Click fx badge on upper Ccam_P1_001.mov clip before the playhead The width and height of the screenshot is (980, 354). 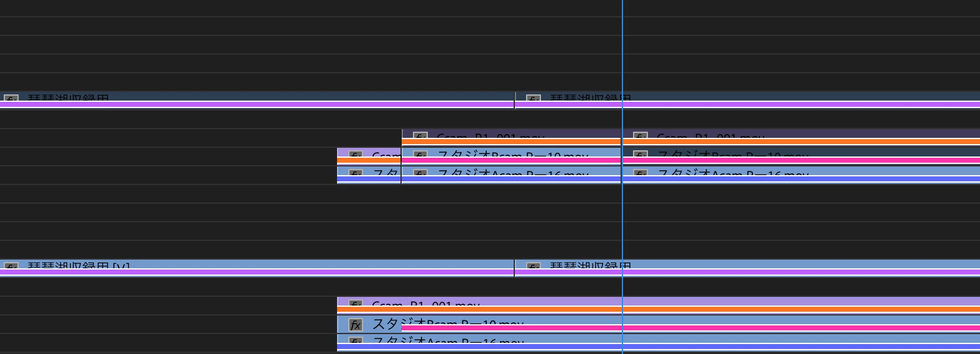pyautogui.click(x=420, y=135)
